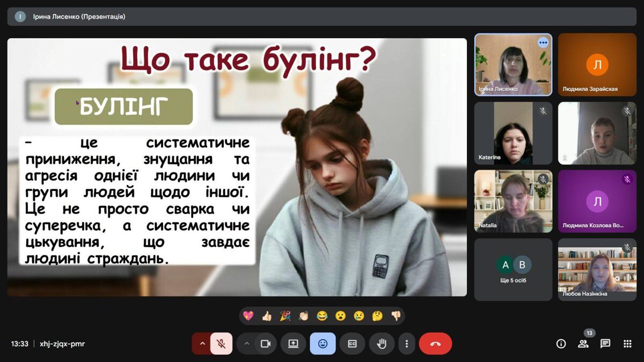Select Любов Назінкіна's video tile

pos(597,269)
